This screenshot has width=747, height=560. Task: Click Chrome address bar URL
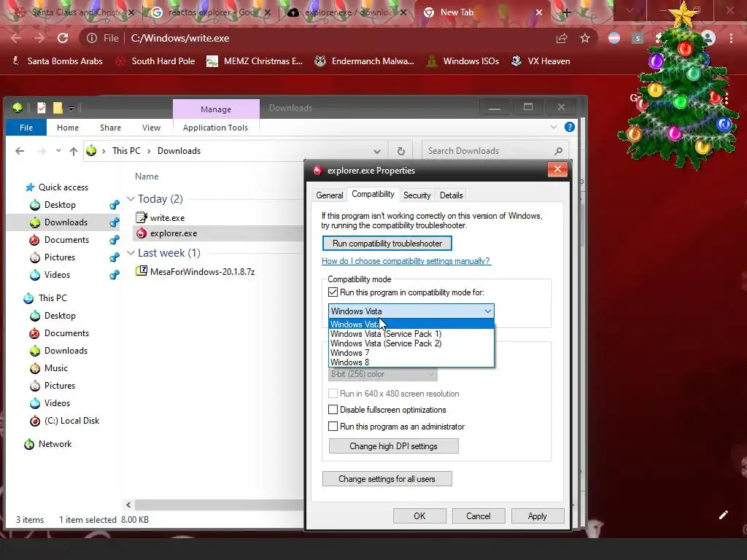click(x=180, y=38)
